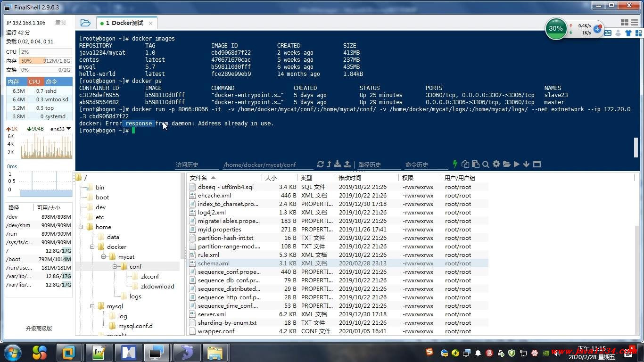Screen dimensions: 644x362
Task: Close the Docker测试 tab
Action: [151, 23]
